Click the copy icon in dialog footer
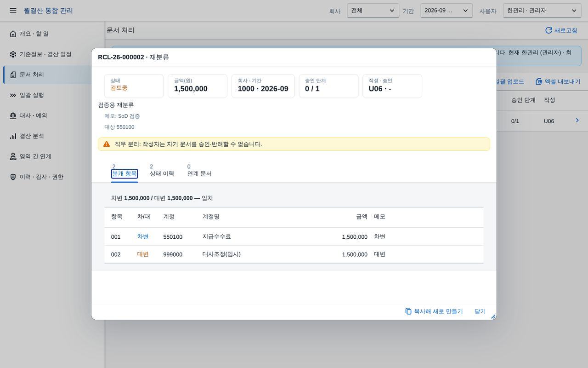This screenshot has height=368, width=588. (408, 311)
